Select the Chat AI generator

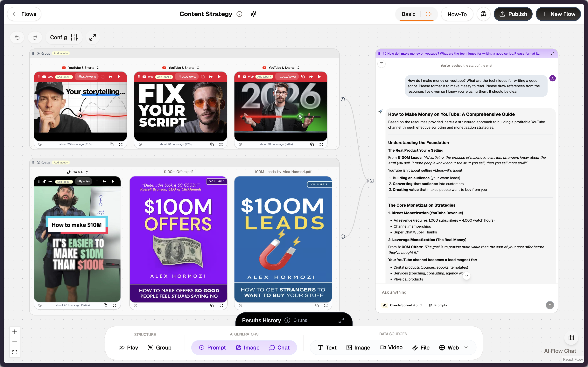[x=280, y=347]
